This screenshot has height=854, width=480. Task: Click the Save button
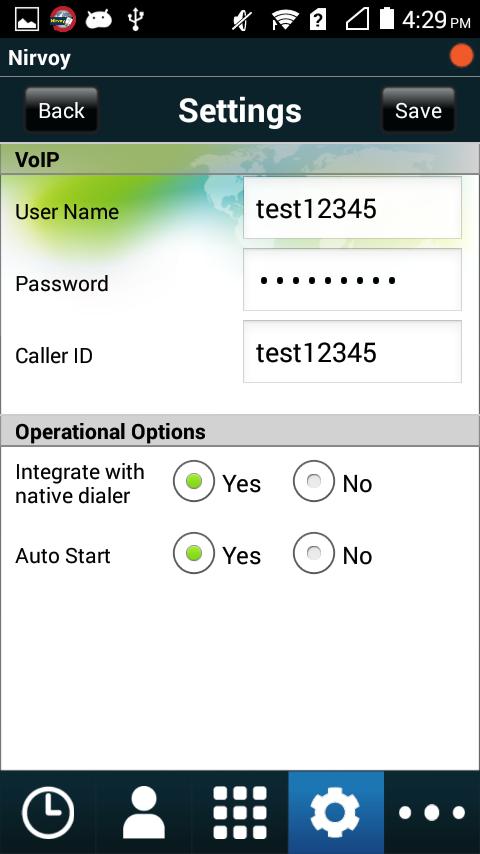tap(418, 110)
